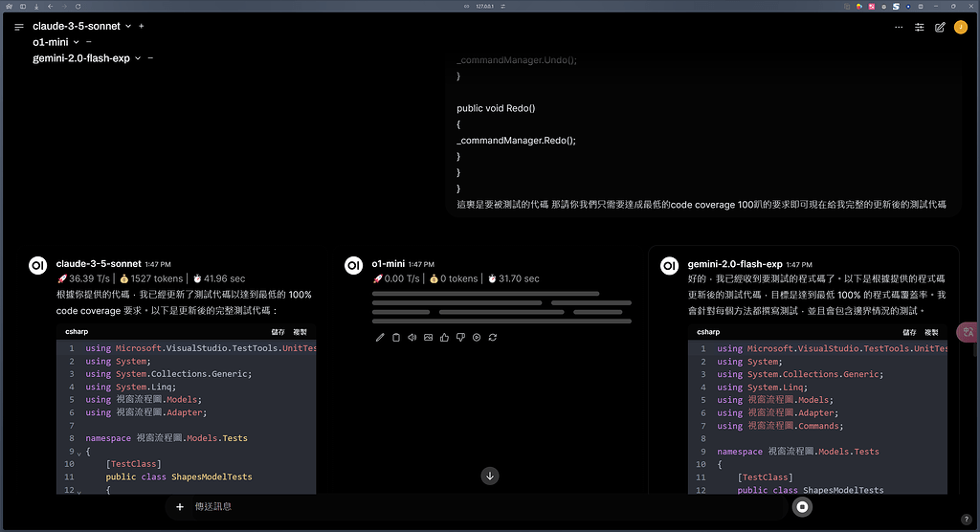Remove gemini-2.0-flash-exp model with minus

click(150, 58)
